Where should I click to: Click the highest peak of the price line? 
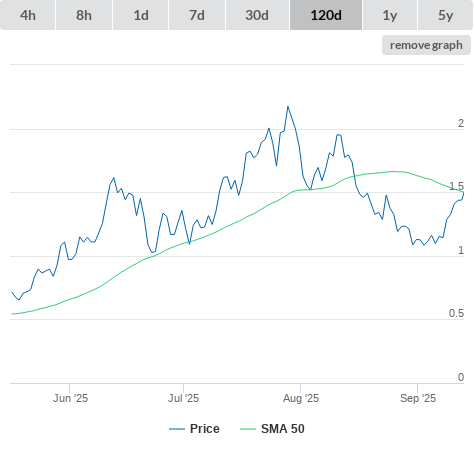coord(288,107)
